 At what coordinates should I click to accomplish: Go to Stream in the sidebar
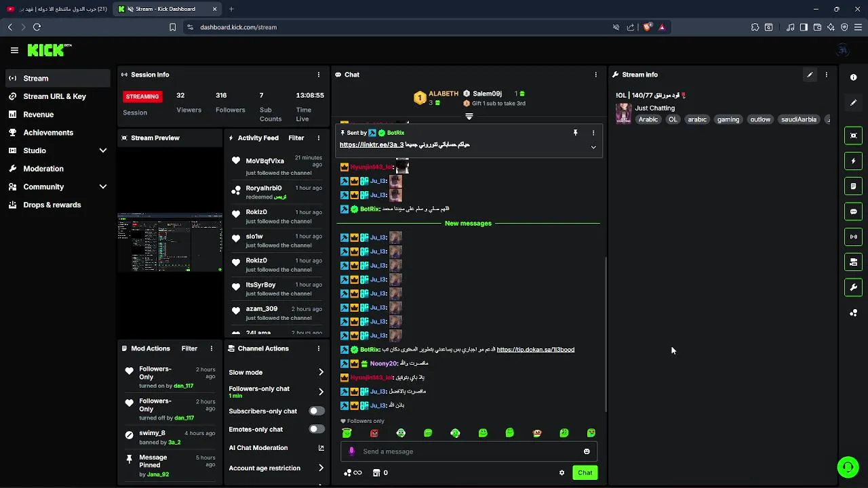point(57,78)
